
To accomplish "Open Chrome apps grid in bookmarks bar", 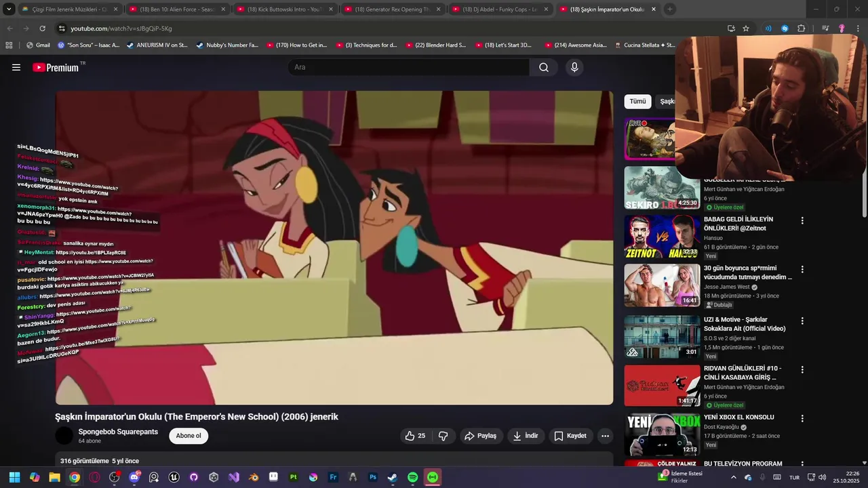I will (x=9, y=45).
